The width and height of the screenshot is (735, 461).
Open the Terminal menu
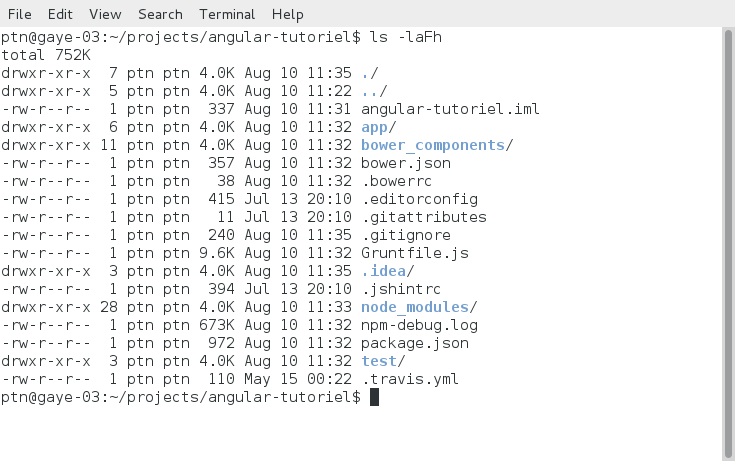pyautogui.click(x=227, y=14)
